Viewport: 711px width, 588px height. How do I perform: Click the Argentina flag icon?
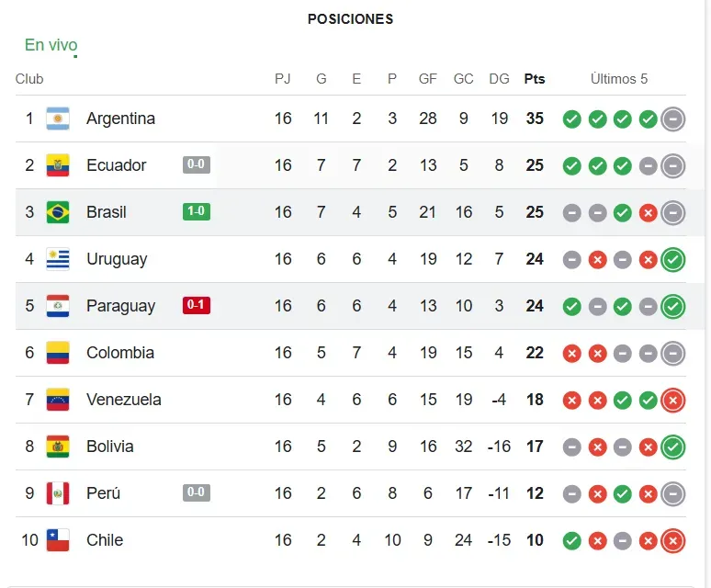click(58, 119)
